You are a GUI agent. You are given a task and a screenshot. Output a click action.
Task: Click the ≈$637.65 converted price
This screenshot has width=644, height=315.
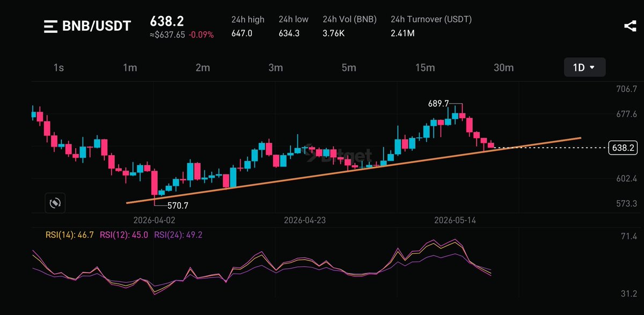[x=167, y=35]
